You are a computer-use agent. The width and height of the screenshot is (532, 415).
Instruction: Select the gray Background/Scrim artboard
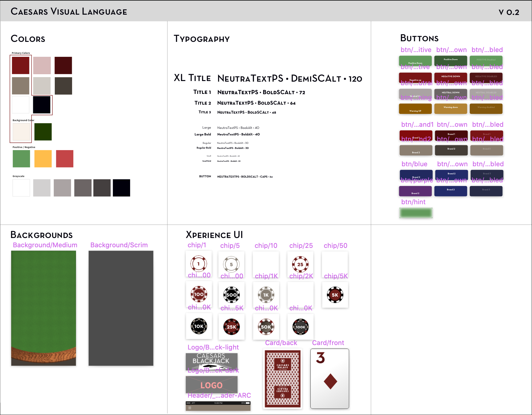click(121, 308)
